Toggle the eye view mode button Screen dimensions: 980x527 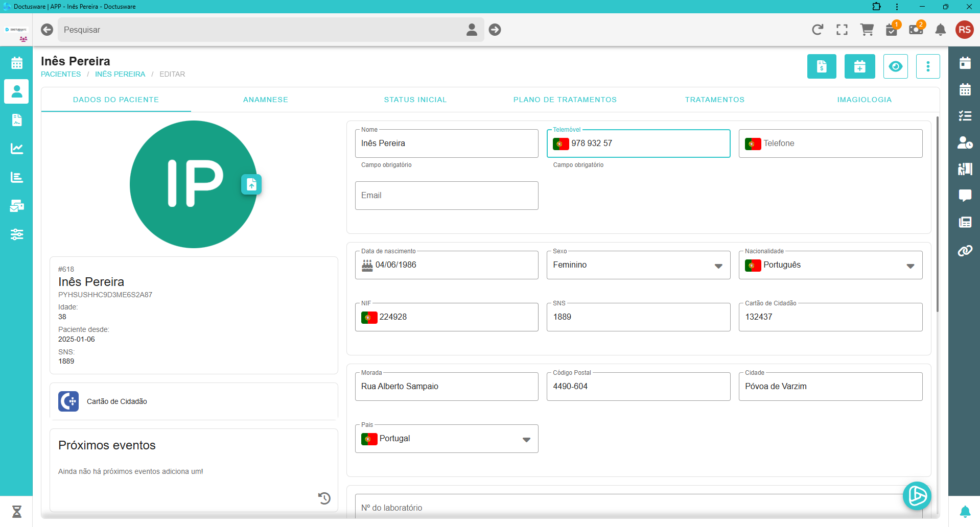click(x=895, y=66)
